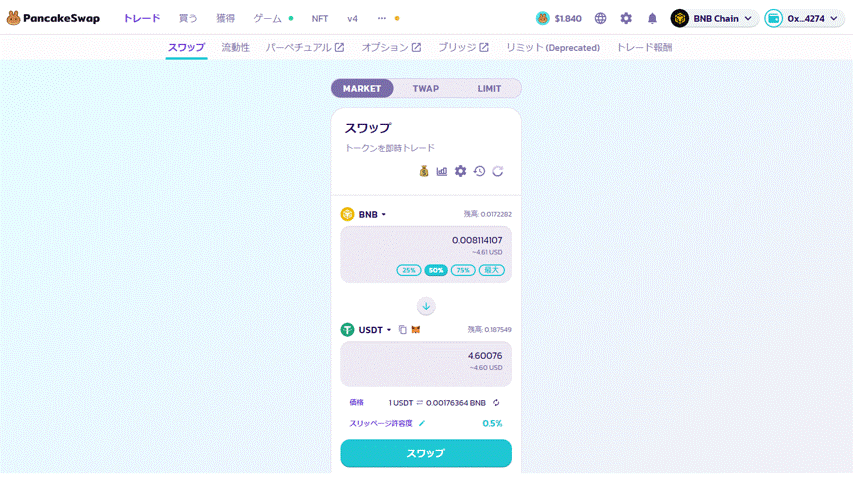Viewport: 853px width, 480px height.
Task: Click the BNB balance 残高 0.0172282
Action: [487, 214]
